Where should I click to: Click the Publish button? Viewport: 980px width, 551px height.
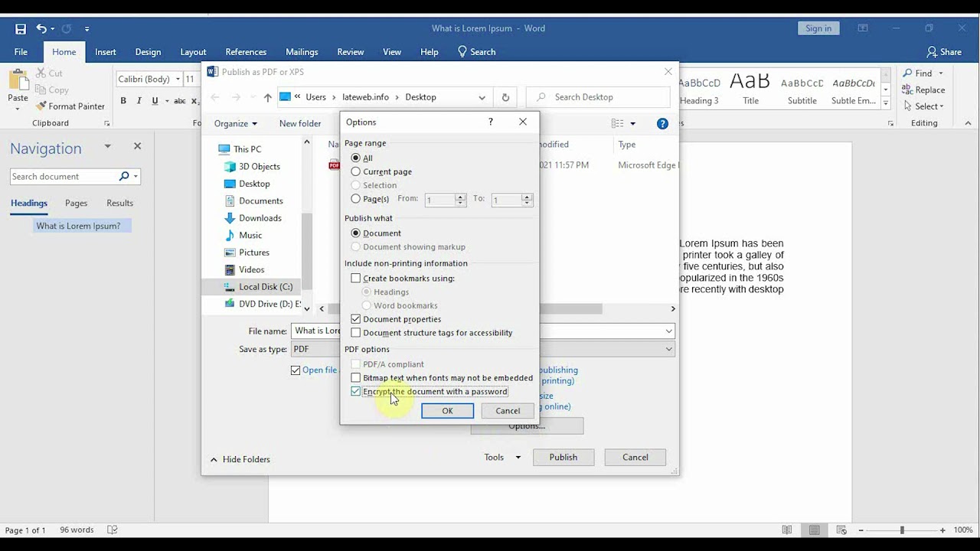click(563, 457)
